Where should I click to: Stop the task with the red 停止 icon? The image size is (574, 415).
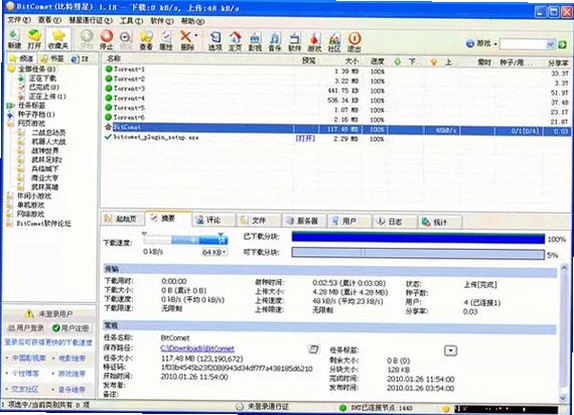pos(107,40)
